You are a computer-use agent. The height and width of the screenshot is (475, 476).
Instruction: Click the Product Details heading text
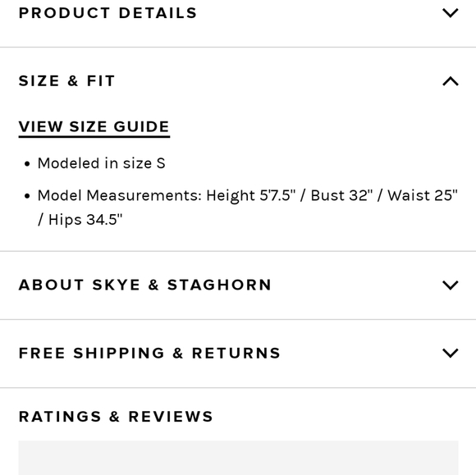pos(108,13)
